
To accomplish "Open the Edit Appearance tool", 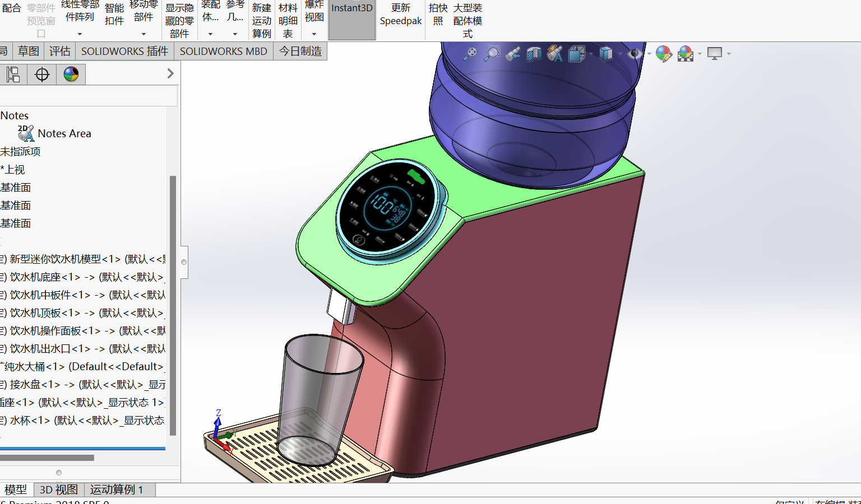I will tap(664, 54).
